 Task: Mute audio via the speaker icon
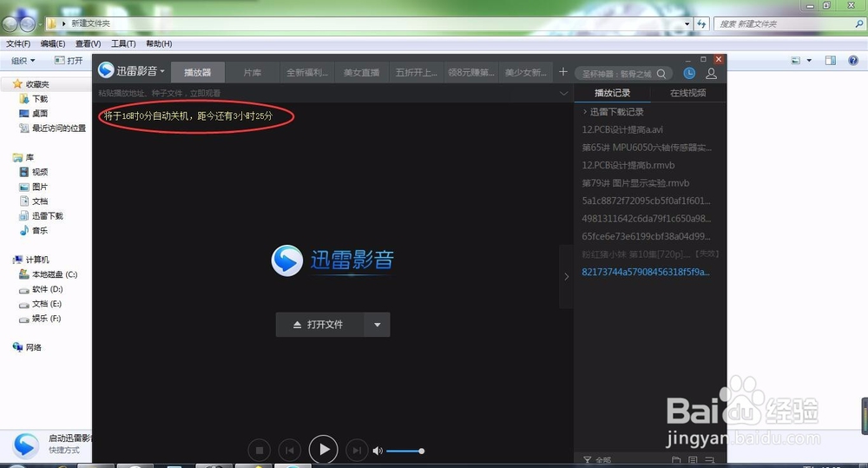point(378,451)
